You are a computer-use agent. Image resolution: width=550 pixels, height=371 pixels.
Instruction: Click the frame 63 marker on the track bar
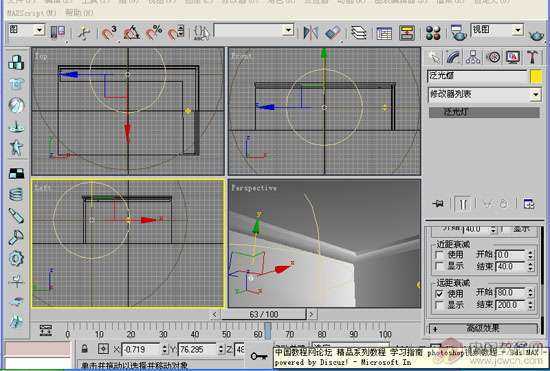point(268,331)
